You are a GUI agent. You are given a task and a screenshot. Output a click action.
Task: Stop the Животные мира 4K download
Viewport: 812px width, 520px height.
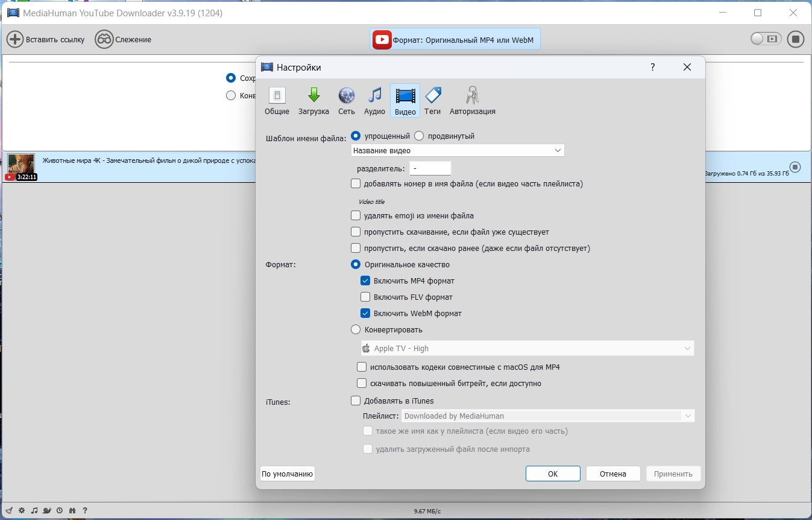795,167
